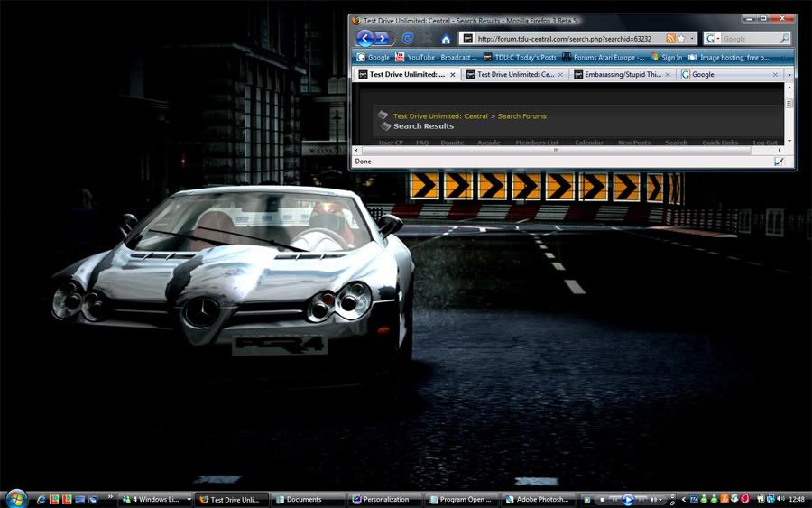
Task: Click the taskbar media player play button
Action: [627, 499]
